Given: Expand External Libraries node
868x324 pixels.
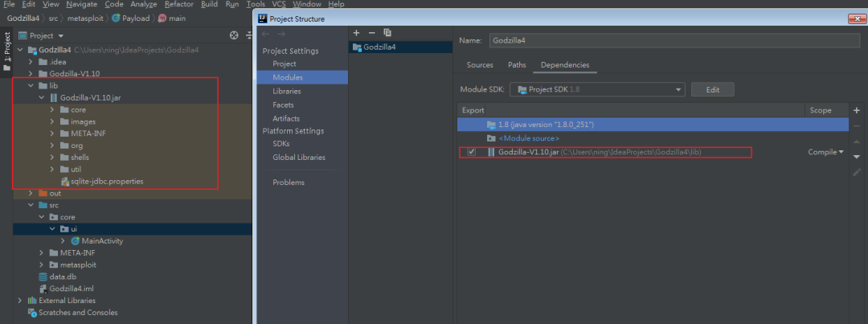Looking at the screenshot, I should point(20,301).
